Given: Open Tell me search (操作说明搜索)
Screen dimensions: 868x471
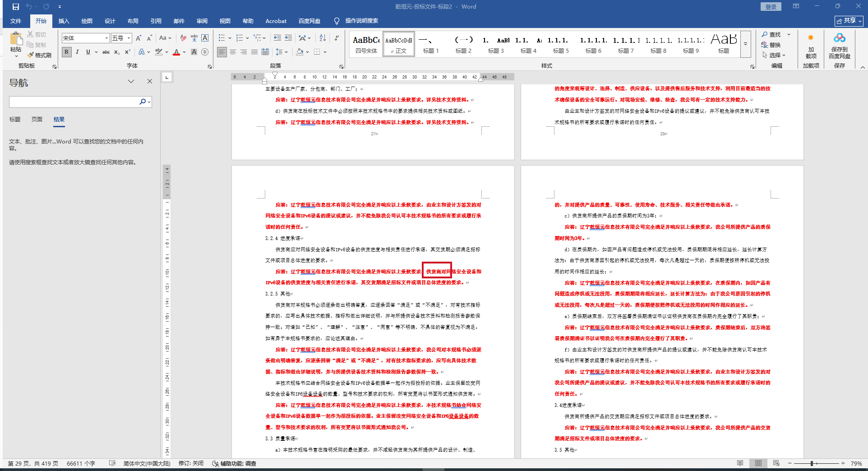Looking at the screenshot, I should pos(356,21).
